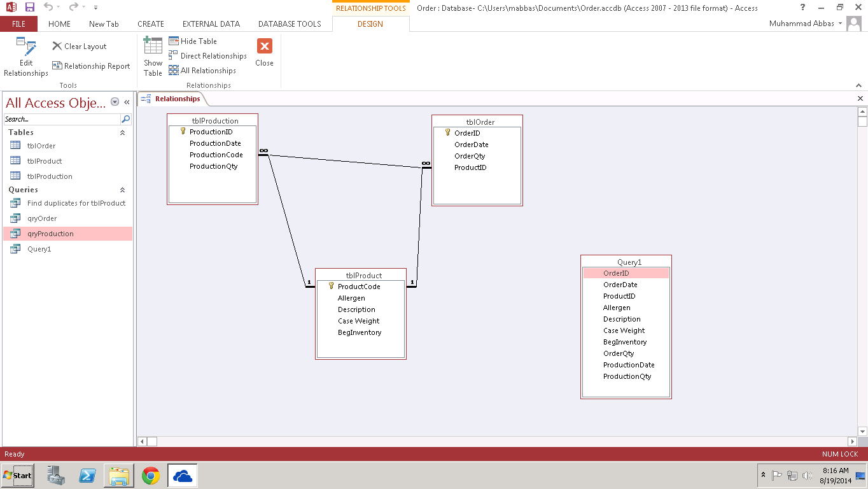This screenshot has width=868, height=489.
Task: Click the Relationships document tab
Action: click(x=171, y=99)
